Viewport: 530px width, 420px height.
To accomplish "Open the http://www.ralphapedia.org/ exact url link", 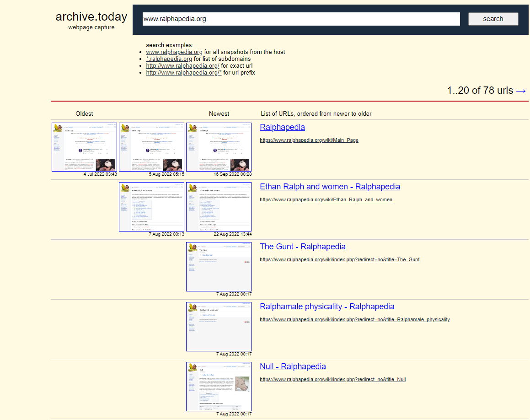I will (182, 65).
